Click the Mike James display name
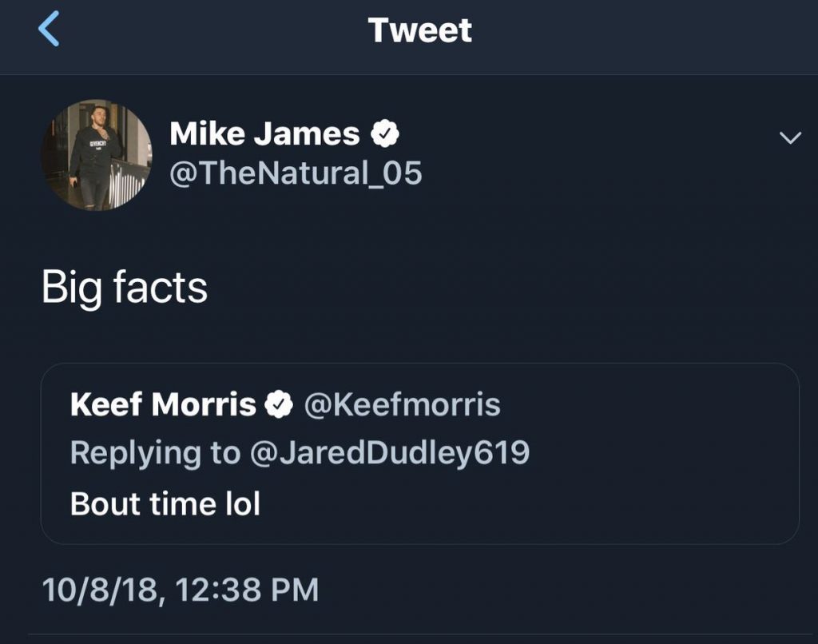The image size is (818, 644). [x=264, y=134]
